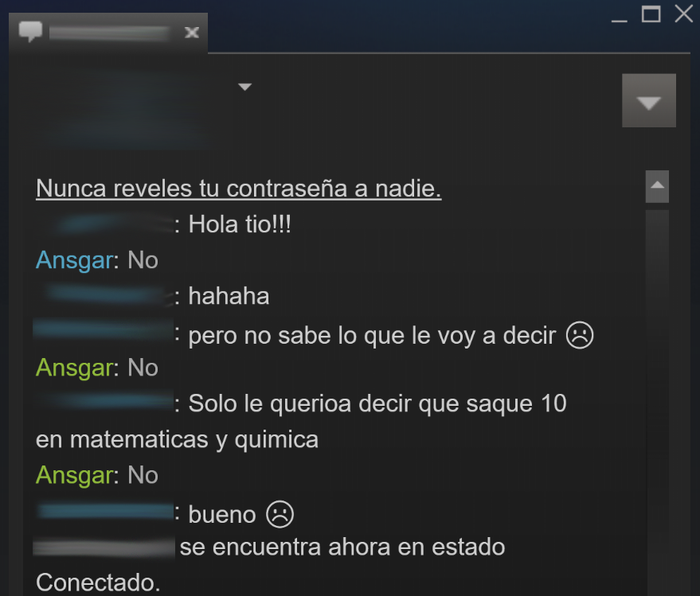Image resolution: width=700 pixels, height=596 pixels.
Task: Click the blue Ansgar username
Action: tap(75, 260)
